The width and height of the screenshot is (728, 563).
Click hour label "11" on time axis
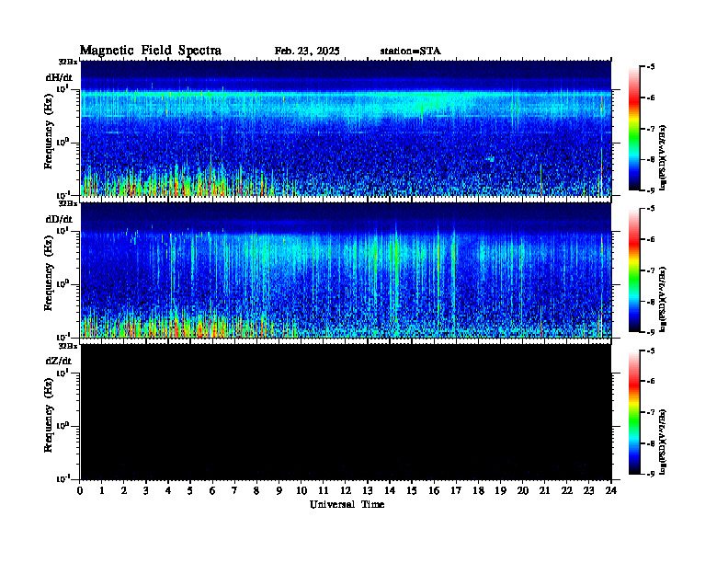[x=324, y=490]
